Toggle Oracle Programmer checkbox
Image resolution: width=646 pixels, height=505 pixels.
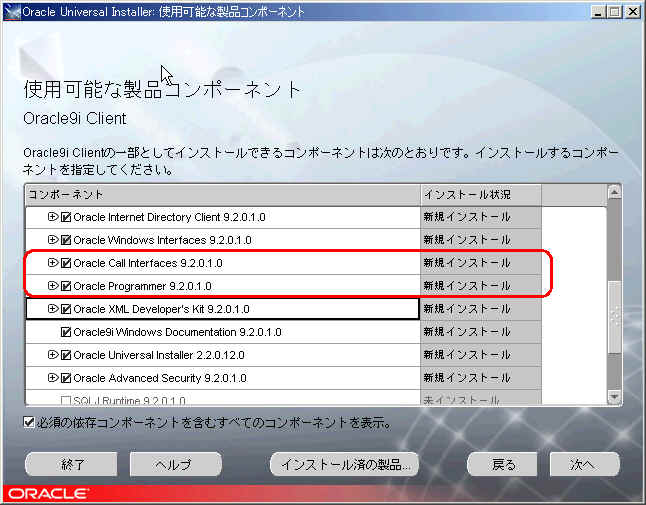(x=66, y=286)
